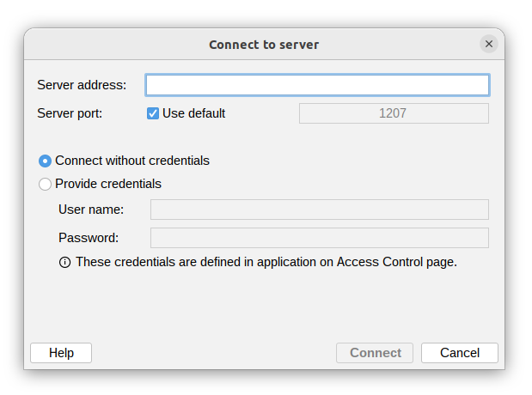Close the dialog with the X icon

tap(488, 44)
